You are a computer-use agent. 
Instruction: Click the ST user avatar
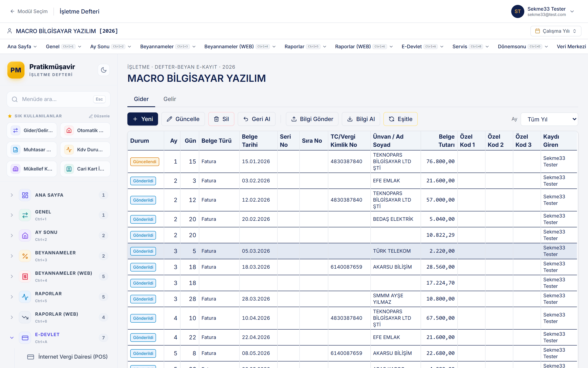(x=518, y=11)
